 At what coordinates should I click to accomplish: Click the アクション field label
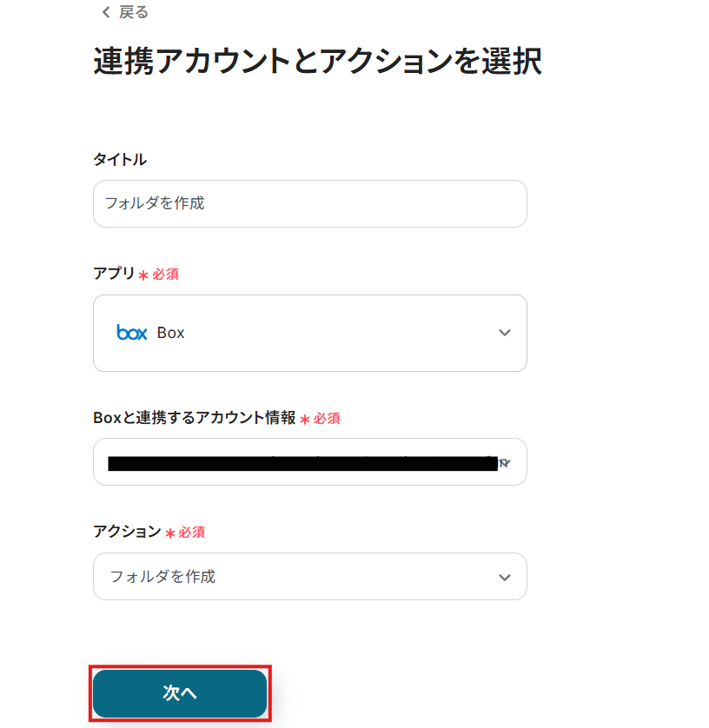(x=127, y=532)
